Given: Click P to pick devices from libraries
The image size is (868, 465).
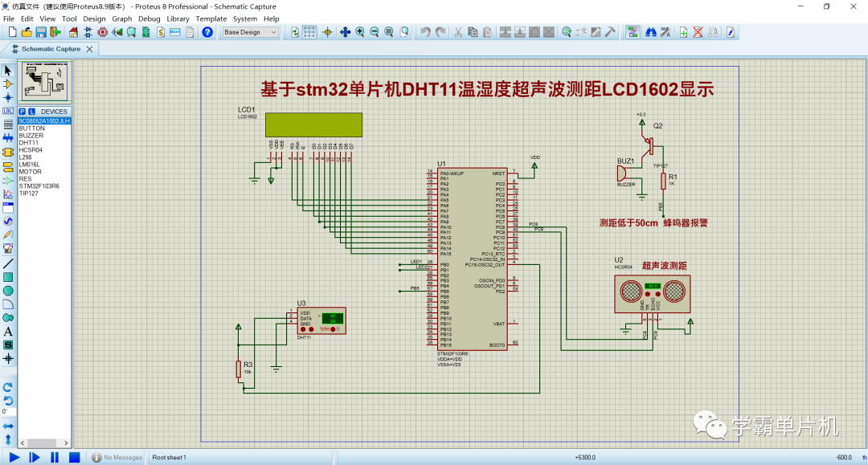Looking at the screenshot, I should pos(23,112).
